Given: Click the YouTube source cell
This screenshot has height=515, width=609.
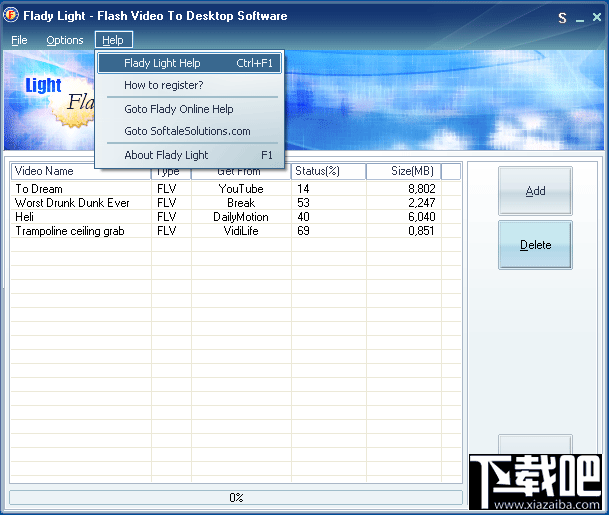Looking at the screenshot, I should pyautogui.click(x=241, y=189).
